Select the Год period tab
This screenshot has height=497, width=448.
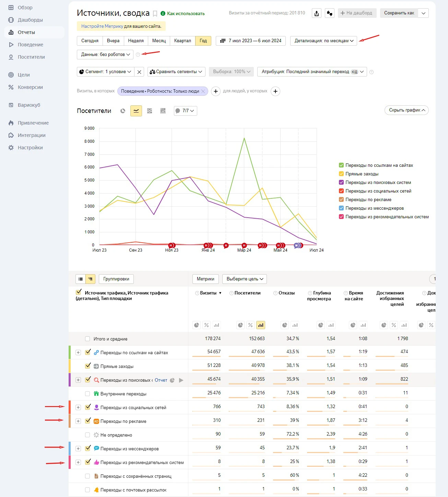pos(203,41)
